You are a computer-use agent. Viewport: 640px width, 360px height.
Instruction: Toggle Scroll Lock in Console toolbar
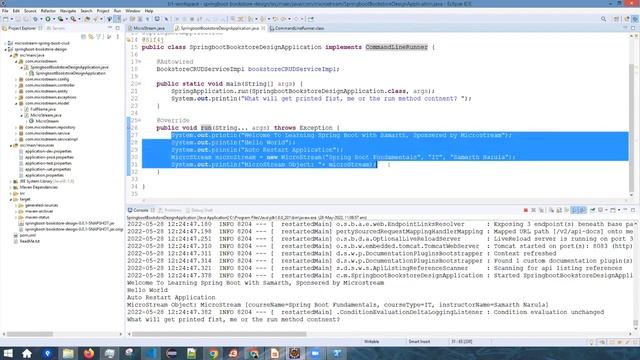tap(559, 210)
